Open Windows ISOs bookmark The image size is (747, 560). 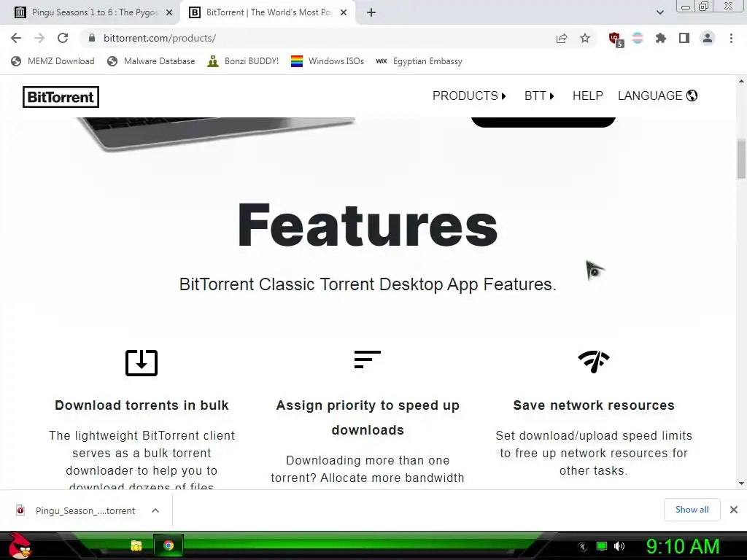point(328,61)
